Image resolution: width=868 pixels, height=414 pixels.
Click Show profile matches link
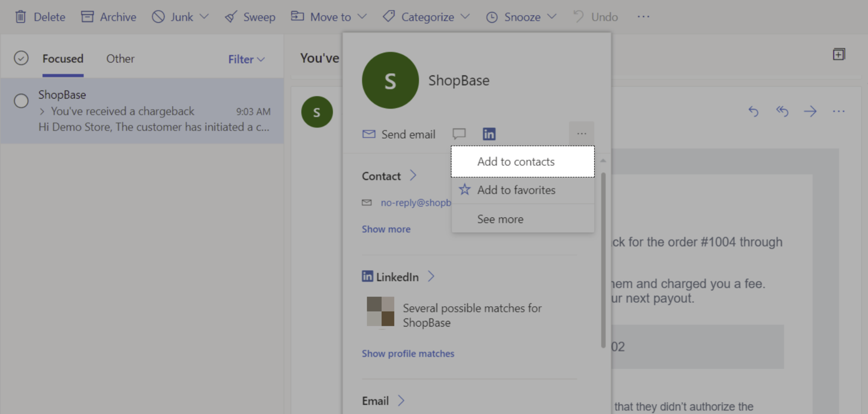click(408, 353)
